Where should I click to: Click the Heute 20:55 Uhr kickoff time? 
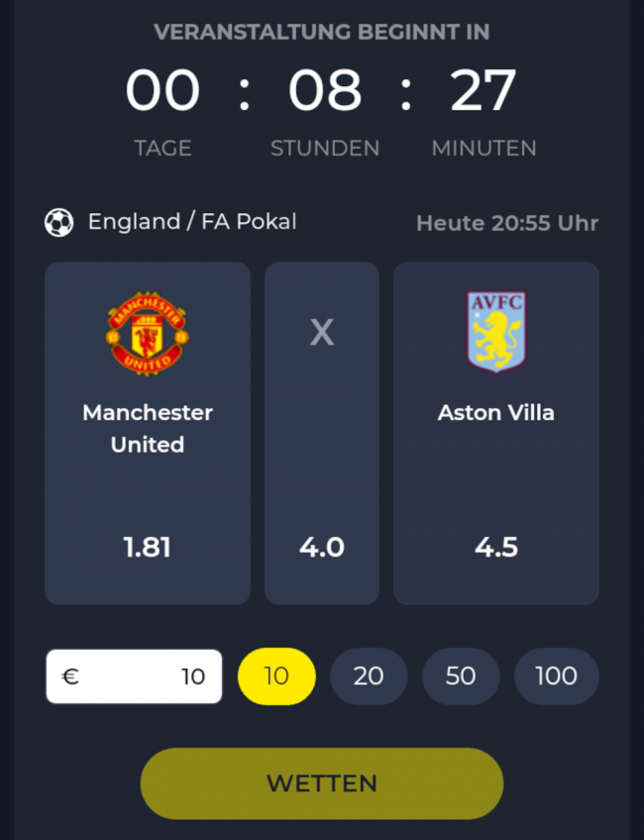coord(507,223)
